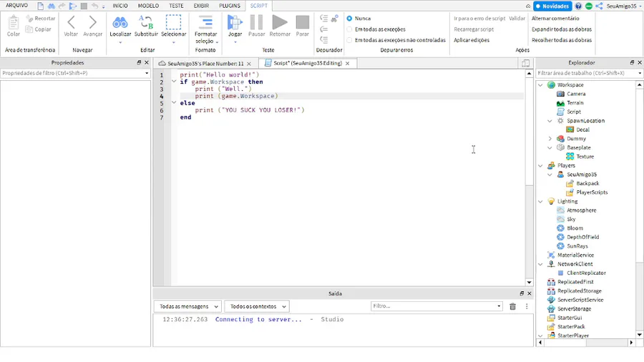Image resolution: width=644 pixels, height=362 pixels.
Task: Select ReplicatedStorage in Explorer
Action: click(575, 291)
